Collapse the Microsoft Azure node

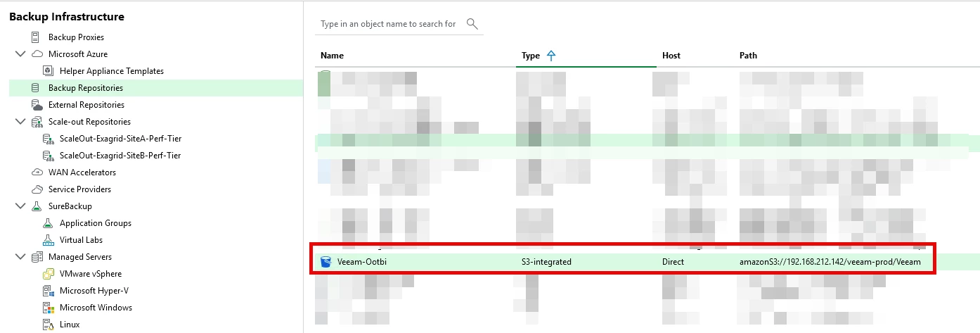(x=20, y=54)
